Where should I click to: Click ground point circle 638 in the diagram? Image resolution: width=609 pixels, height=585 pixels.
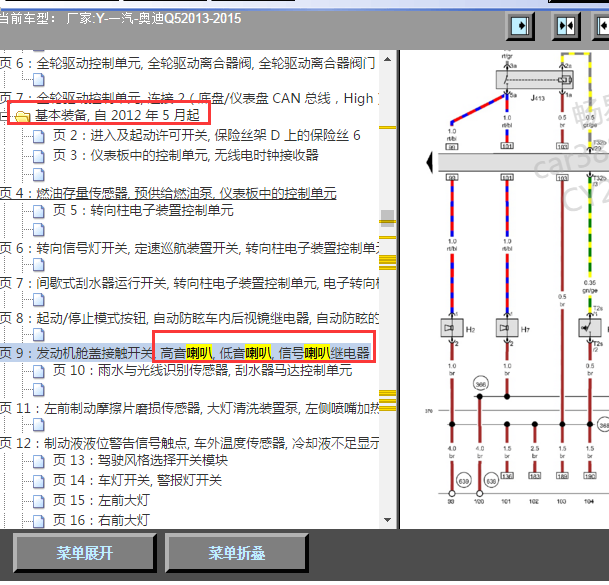(491, 481)
